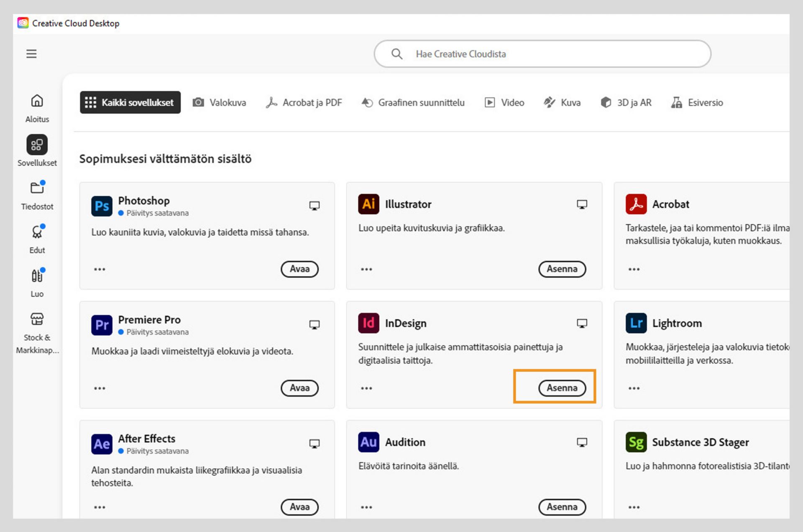
Task: Select Graafinen suunnittelu tab
Action: click(x=413, y=102)
